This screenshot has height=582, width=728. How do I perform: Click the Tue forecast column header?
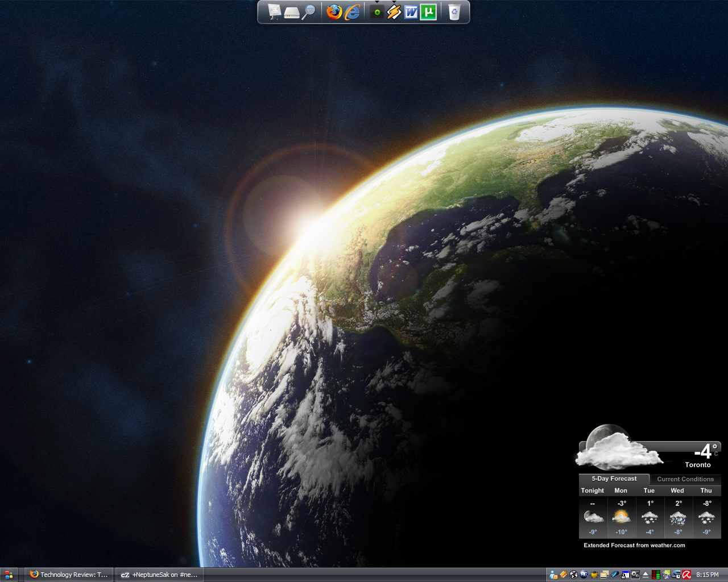click(x=650, y=490)
